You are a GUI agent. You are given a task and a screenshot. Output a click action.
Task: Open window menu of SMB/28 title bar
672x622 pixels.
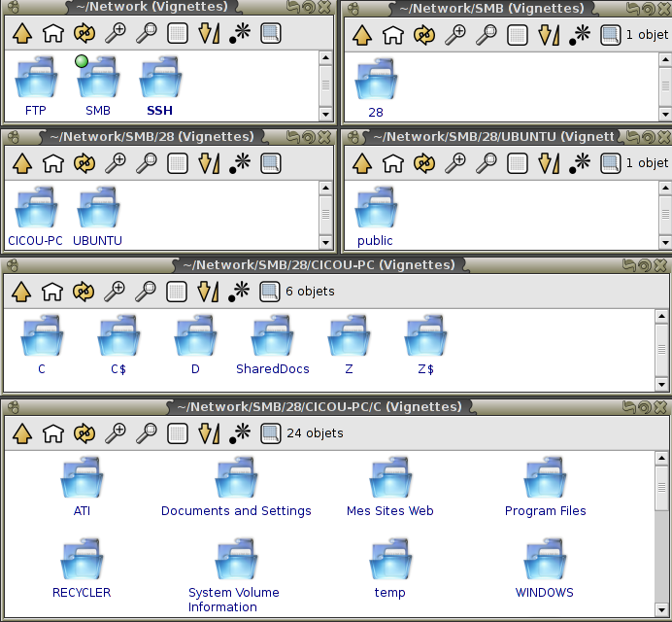pyautogui.click(x=14, y=136)
